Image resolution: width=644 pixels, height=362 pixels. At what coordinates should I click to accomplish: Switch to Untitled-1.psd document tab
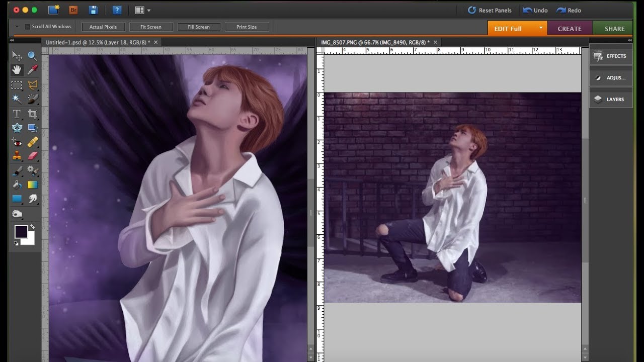click(x=98, y=42)
